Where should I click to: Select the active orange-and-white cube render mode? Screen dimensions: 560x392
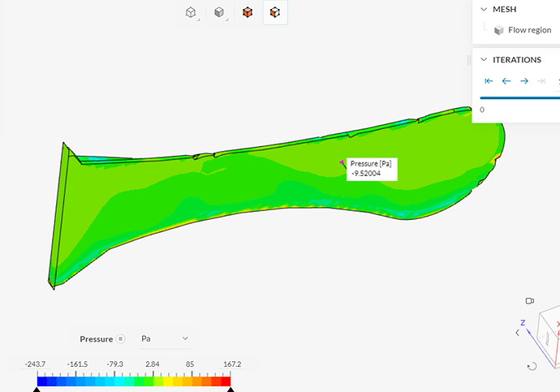coord(275,12)
